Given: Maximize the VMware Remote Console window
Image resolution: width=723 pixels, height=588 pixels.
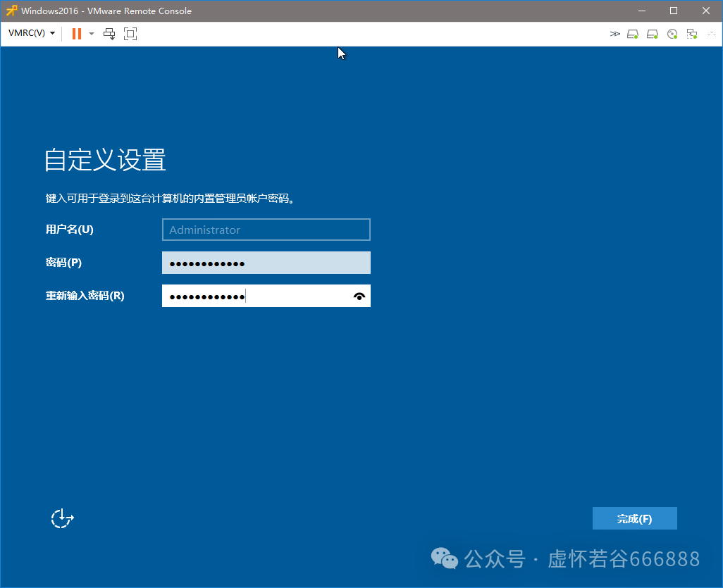Looking at the screenshot, I should [x=674, y=11].
